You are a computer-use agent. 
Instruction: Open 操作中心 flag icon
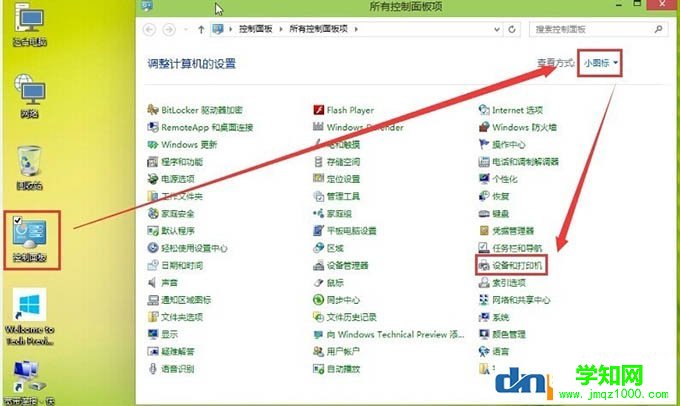pyautogui.click(x=484, y=144)
